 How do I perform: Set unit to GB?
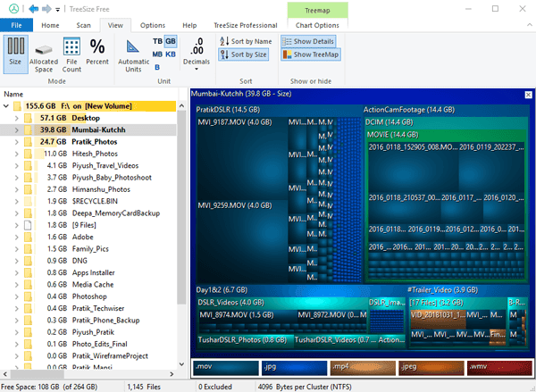171,41
